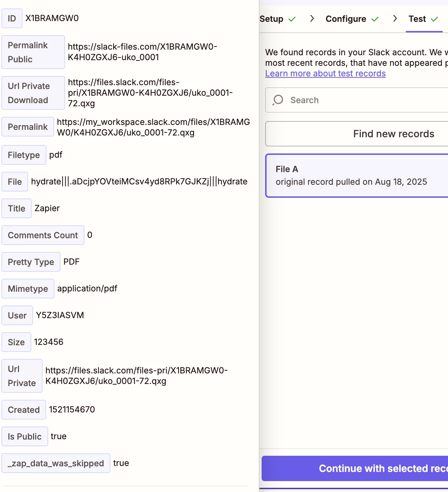Click Continue with selected record button
Viewport: 448px width, 492px height.
click(x=355, y=468)
